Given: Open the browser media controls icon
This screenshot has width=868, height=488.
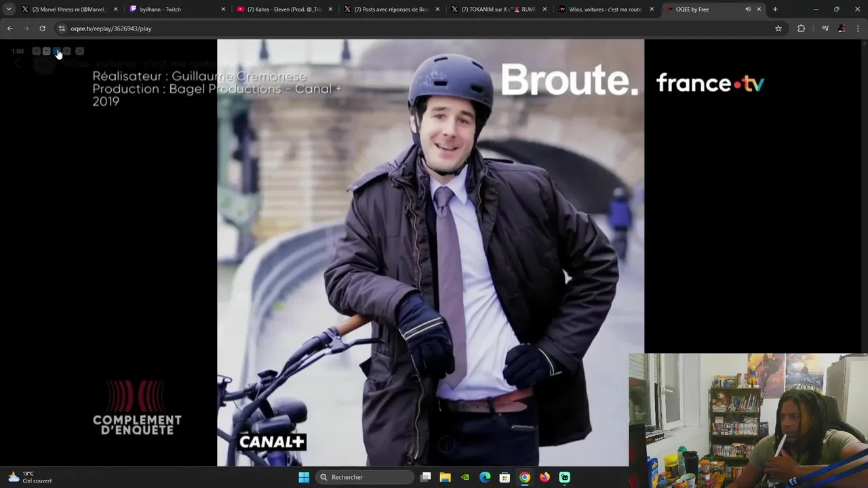Looking at the screenshot, I should pyautogui.click(x=825, y=28).
